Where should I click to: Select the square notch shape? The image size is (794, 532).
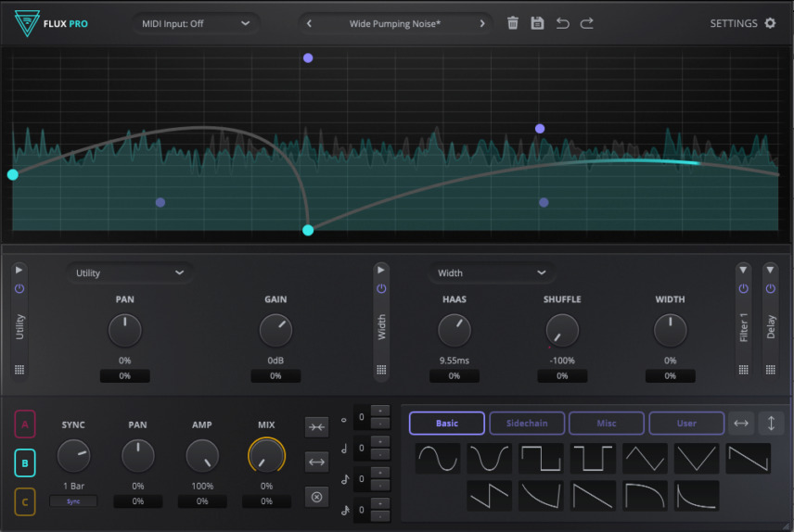click(x=593, y=459)
